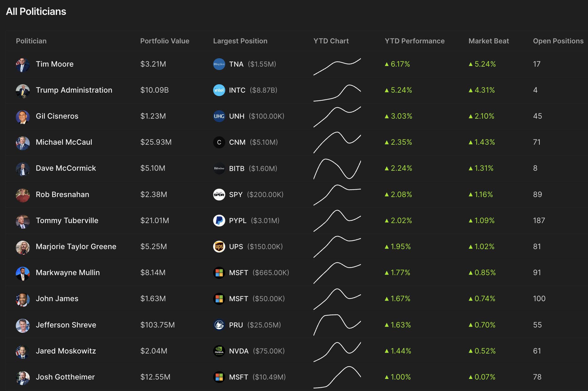
Task: Open the Jared Moskowitz name link
Action: tap(66, 351)
